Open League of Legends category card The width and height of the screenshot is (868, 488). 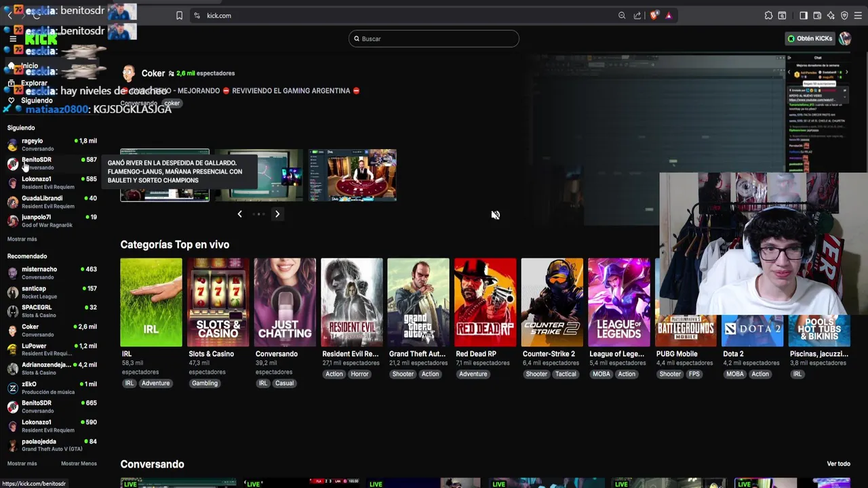point(618,302)
